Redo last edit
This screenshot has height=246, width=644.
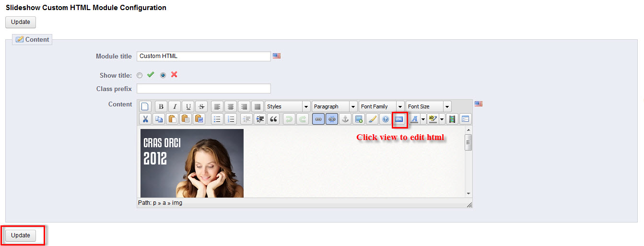pos(303,119)
